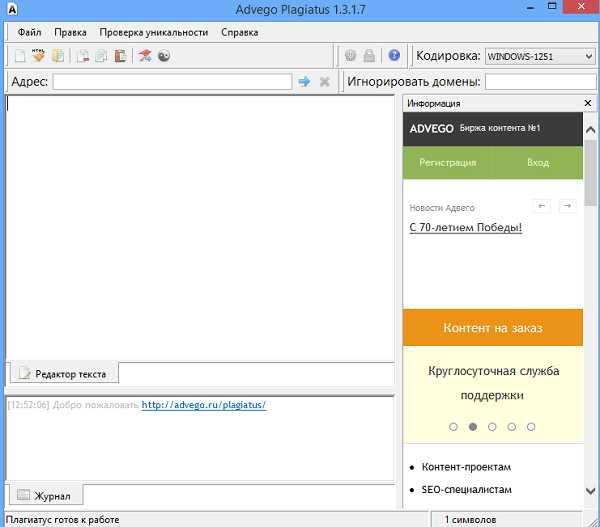Click inside the main text editor area
The width and height of the screenshot is (600, 527).
coord(200,228)
